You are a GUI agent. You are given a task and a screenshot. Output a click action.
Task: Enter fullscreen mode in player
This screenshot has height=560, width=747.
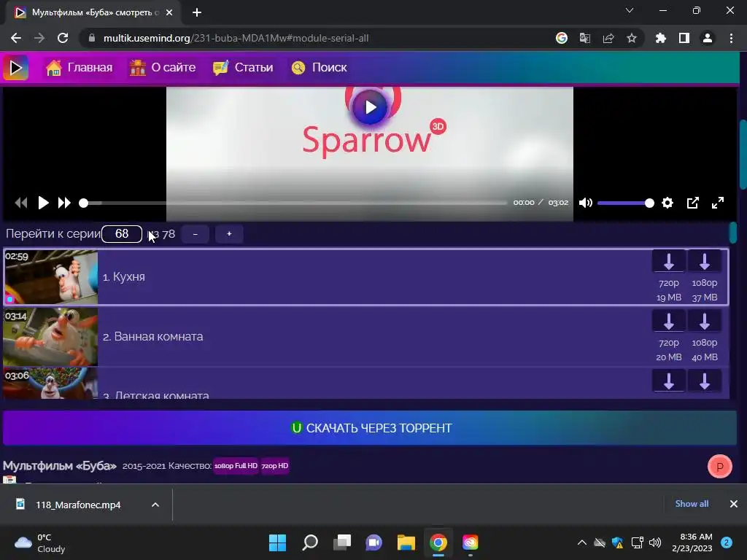(x=718, y=203)
